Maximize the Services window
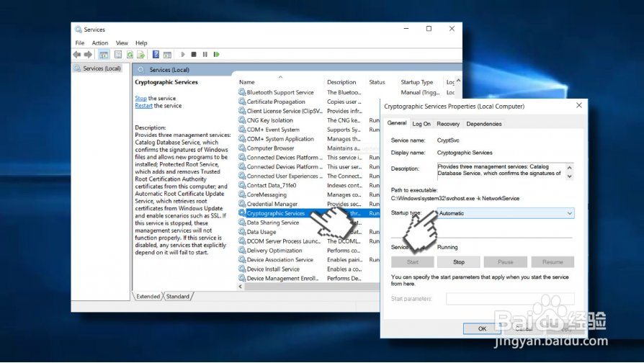This screenshot has width=644, height=363. click(x=429, y=29)
